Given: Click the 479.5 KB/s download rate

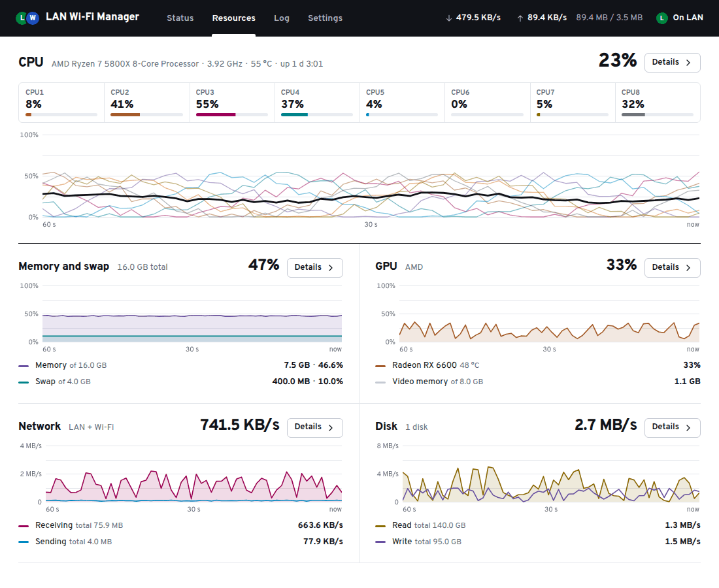Looking at the screenshot, I should click(478, 18).
